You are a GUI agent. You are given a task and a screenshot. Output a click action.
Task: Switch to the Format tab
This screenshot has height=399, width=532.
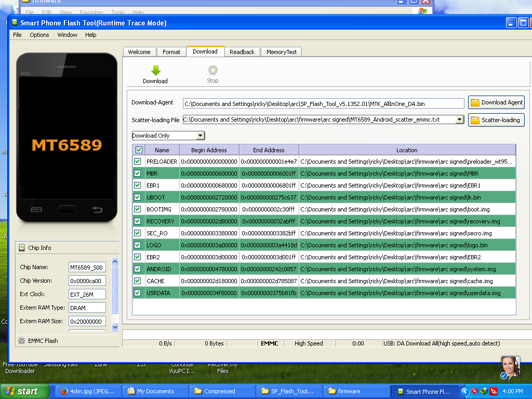pos(171,52)
